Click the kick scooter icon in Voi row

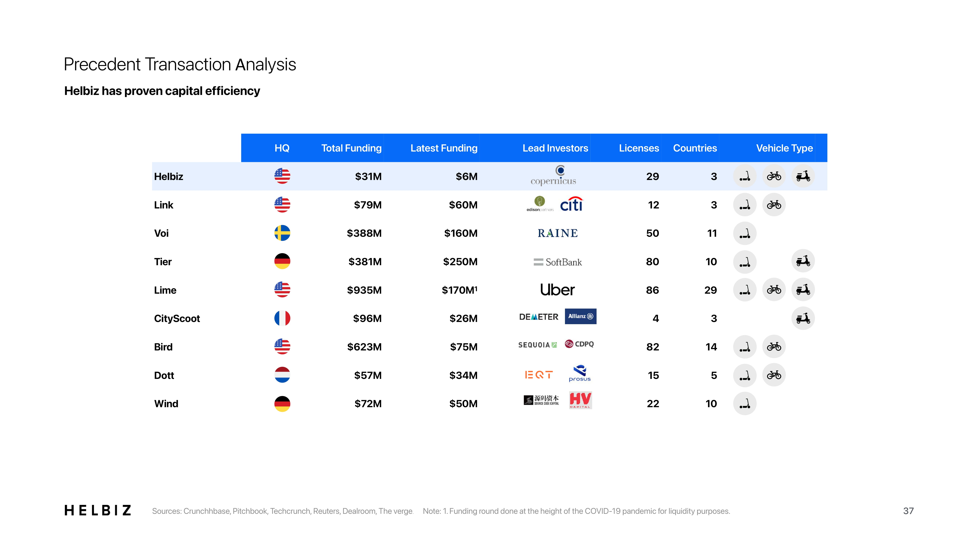click(x=744, y=233)
